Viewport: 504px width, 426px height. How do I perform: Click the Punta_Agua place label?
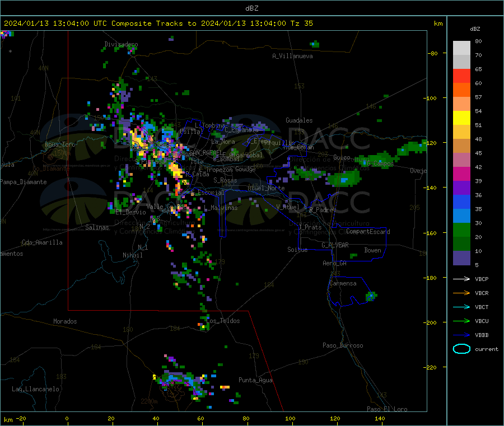coord(255,380)
